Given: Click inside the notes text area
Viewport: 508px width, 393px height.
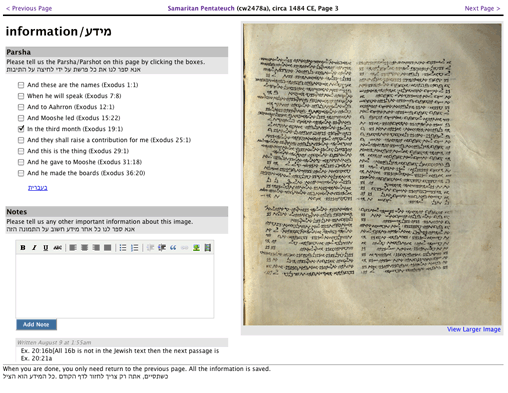Looking at the screenshot, I should pyautogui.click(x=115, y=286).
